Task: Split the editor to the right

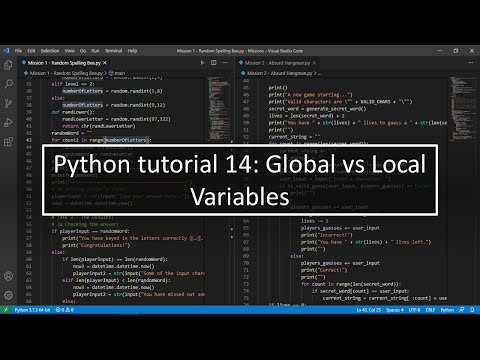Action: point(214,63)
